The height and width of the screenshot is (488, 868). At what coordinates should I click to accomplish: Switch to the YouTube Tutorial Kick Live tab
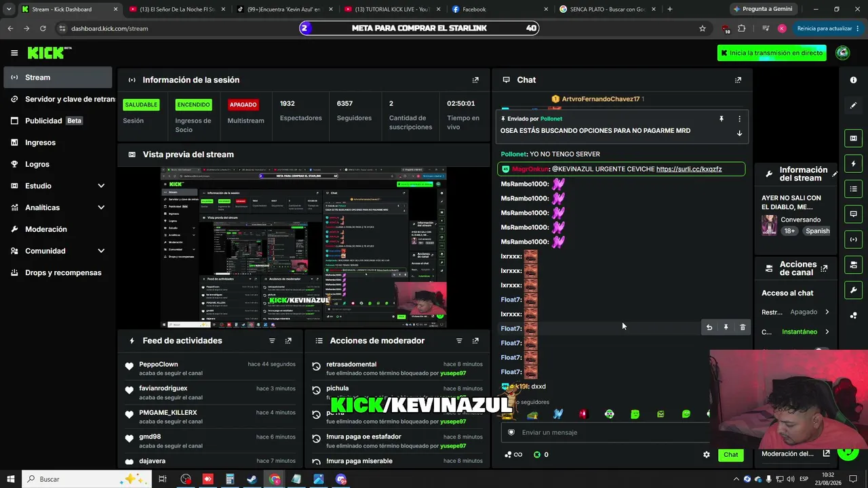tap(392, 9)
